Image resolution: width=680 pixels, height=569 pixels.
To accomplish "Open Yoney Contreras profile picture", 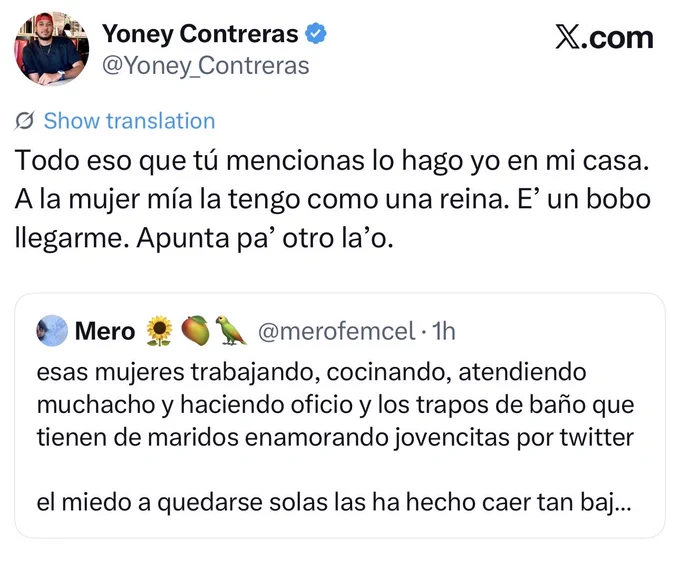I will [x=52, y=49].
